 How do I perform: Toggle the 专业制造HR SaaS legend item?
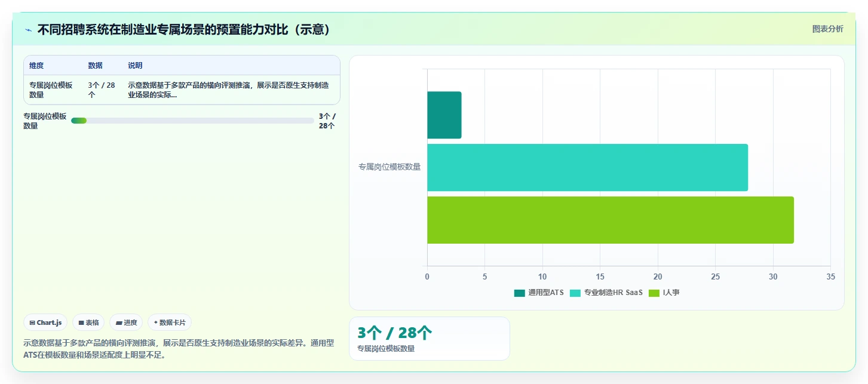coord(606,293)
